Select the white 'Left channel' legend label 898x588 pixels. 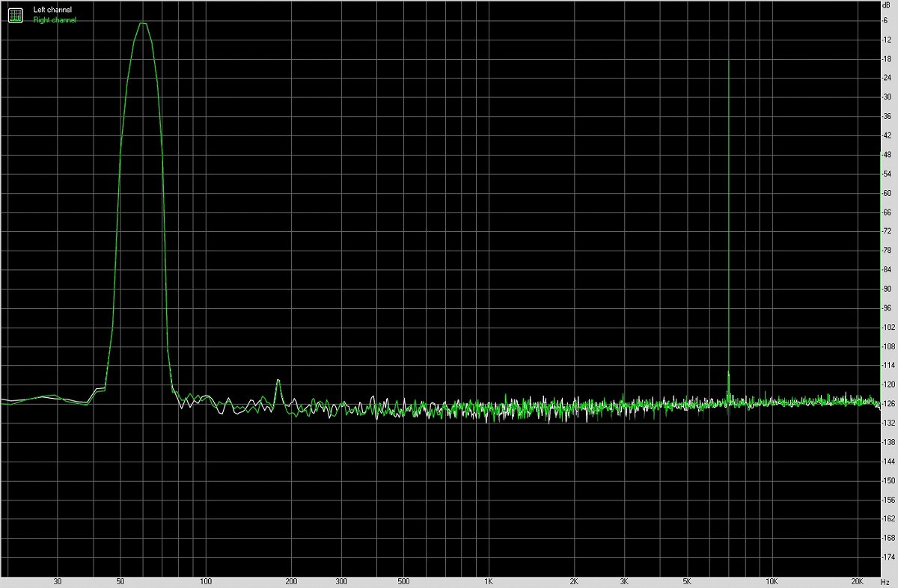(52, 10)
